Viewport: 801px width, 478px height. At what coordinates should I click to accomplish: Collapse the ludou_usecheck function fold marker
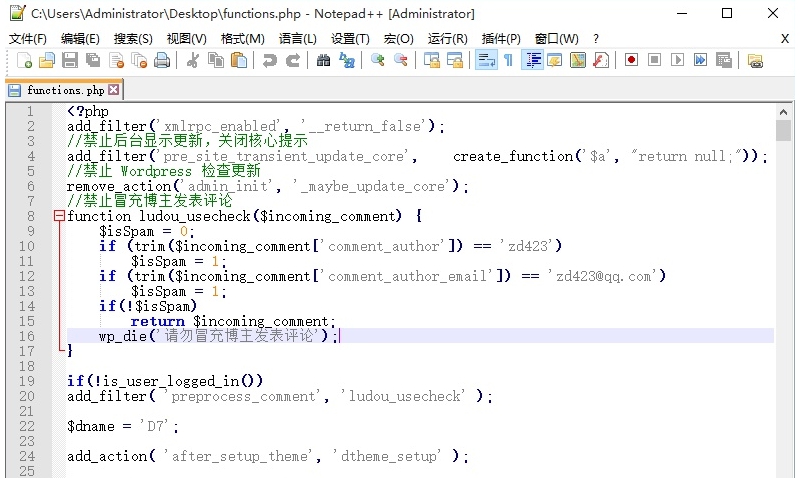click(59, 216)
